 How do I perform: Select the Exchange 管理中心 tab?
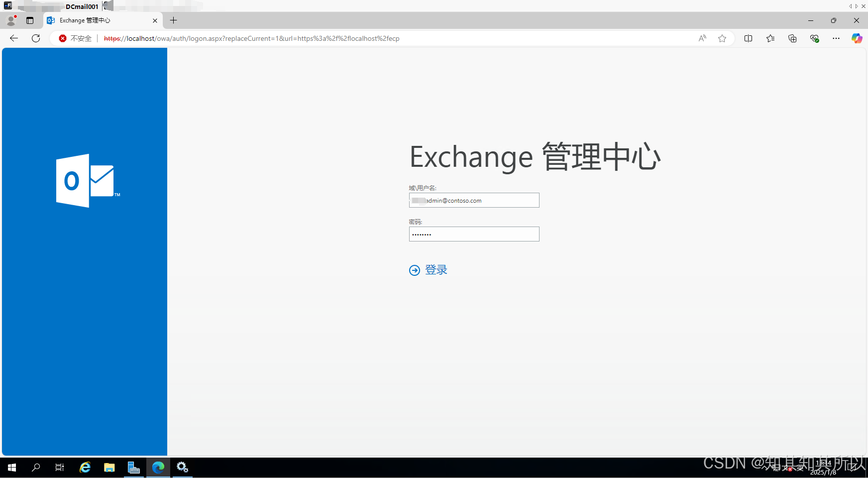click(102, 20)
